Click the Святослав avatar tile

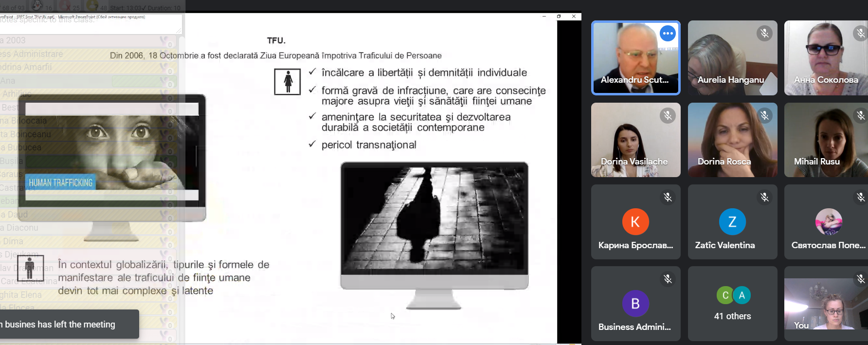(x=828, y=222)
